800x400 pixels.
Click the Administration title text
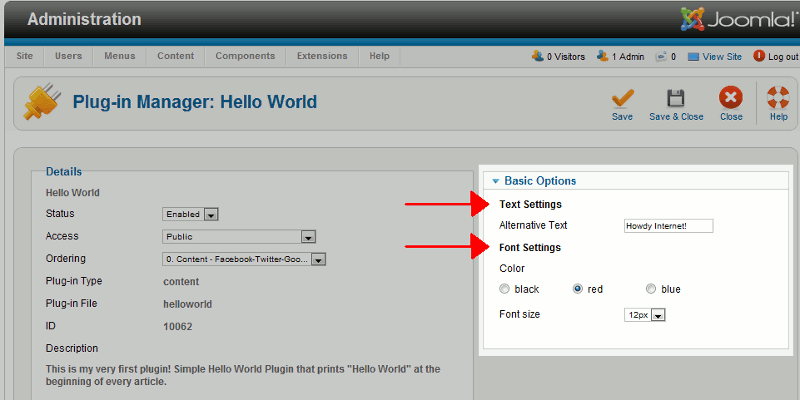[x=84, y=19]
